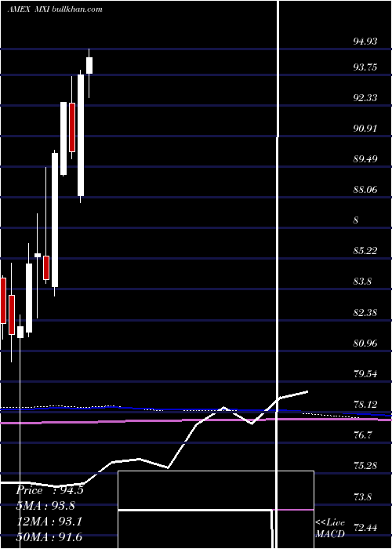Select the red candlestick between 92.33 and 90.91
Image resolution: width=392 pixels, height=549 pixels.
pos(72,127)
